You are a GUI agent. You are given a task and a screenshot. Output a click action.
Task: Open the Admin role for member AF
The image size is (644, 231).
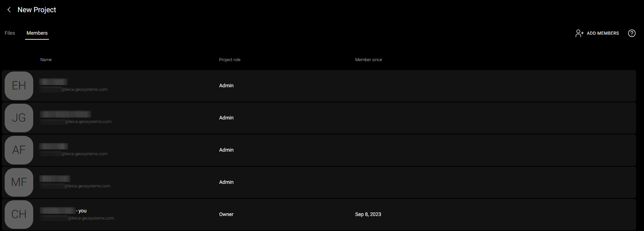click(226, 150)
